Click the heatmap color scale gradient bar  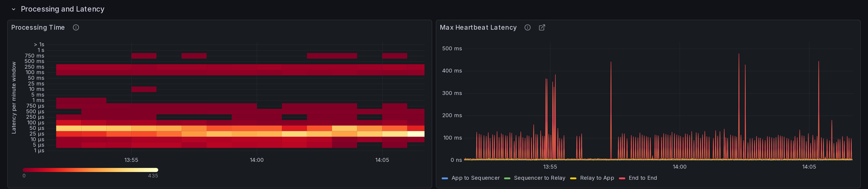pyautogui.click(x=90, y=170)
